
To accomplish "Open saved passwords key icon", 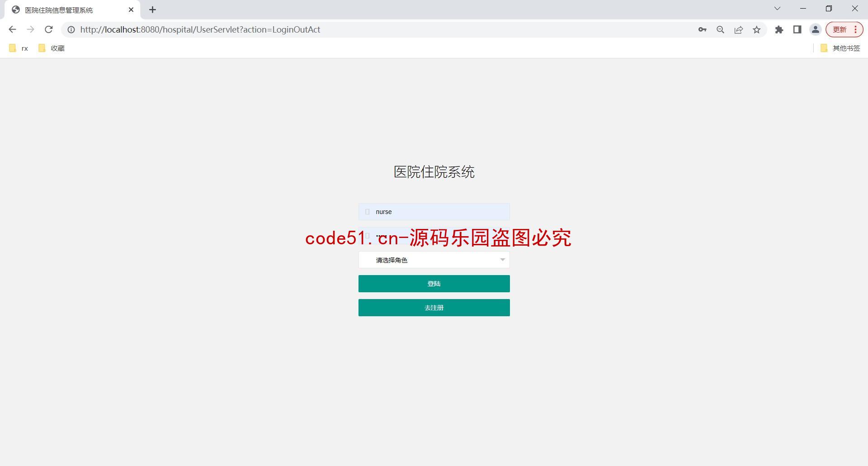I will [702, 29].
